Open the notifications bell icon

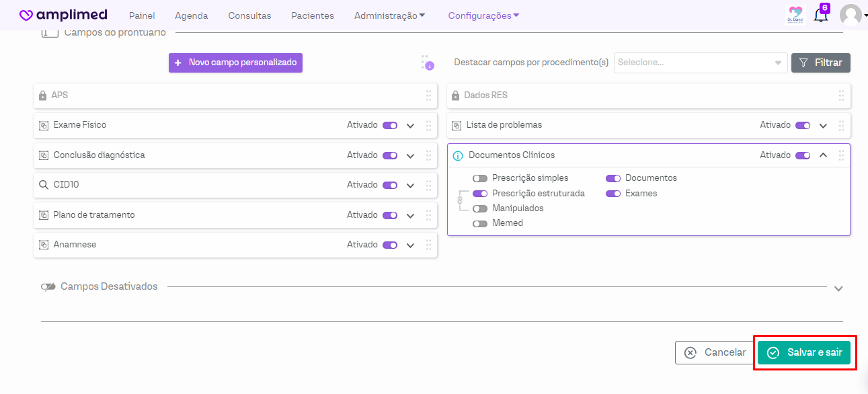tap(820, 15)
